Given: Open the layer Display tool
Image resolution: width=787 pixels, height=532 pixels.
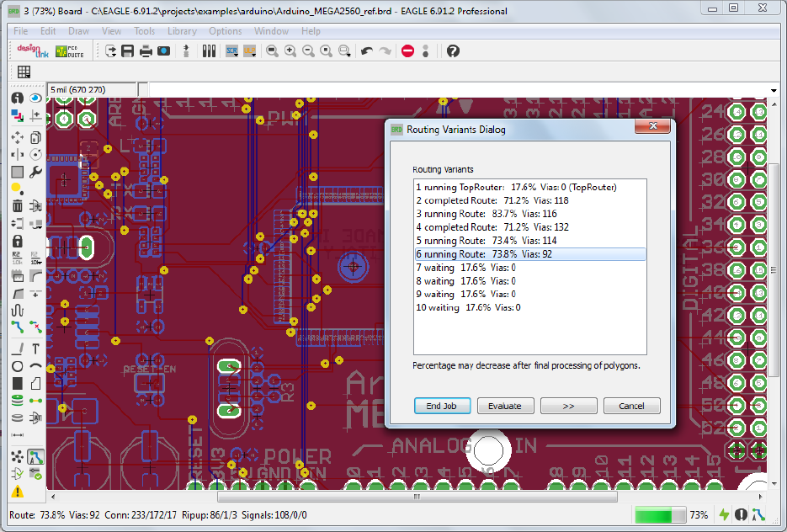Looking at the screenshot, I should tap(18, 116).
